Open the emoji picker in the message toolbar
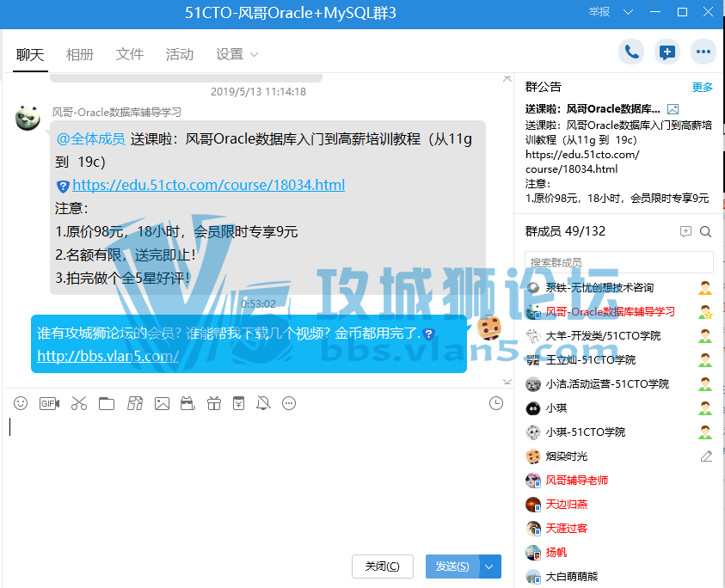The image size is (725, 588). 21,403
